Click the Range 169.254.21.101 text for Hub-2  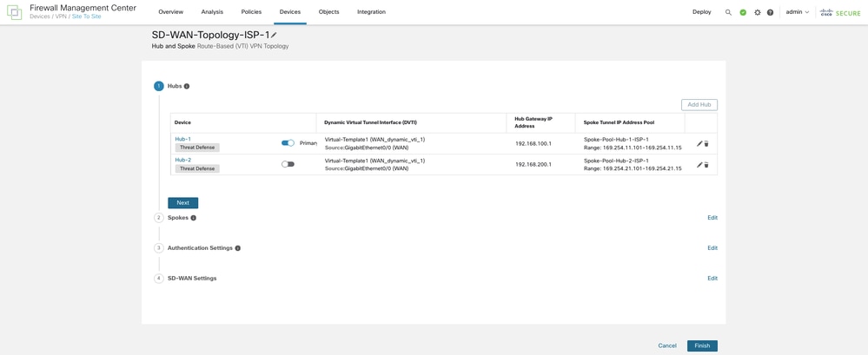pos(633,168)
